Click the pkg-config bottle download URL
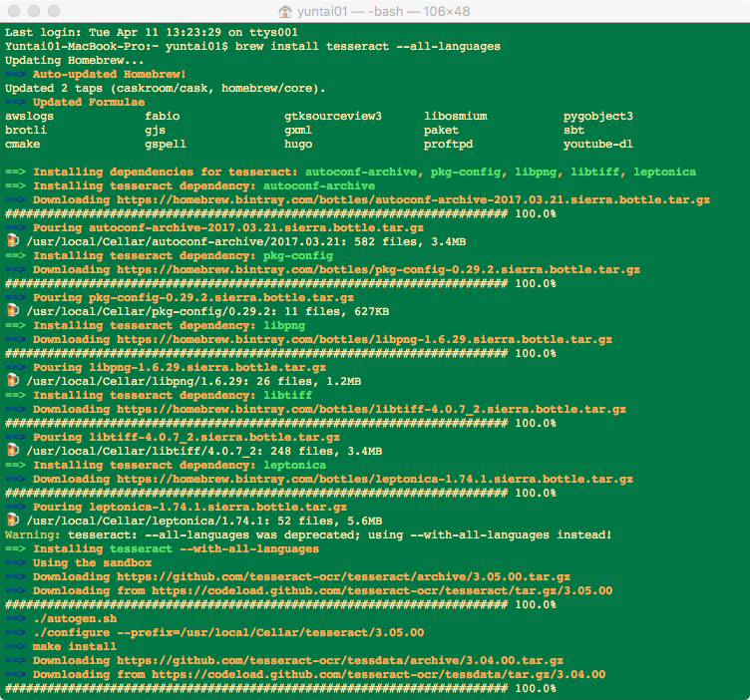Screen dimensions: 750x700 [x=378, y=269]
